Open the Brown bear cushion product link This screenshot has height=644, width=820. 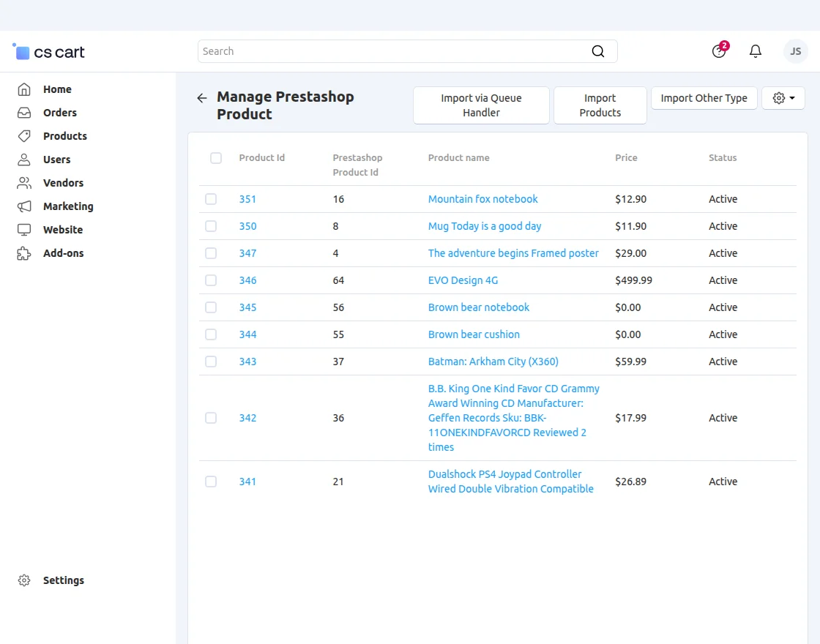(474, 334)
